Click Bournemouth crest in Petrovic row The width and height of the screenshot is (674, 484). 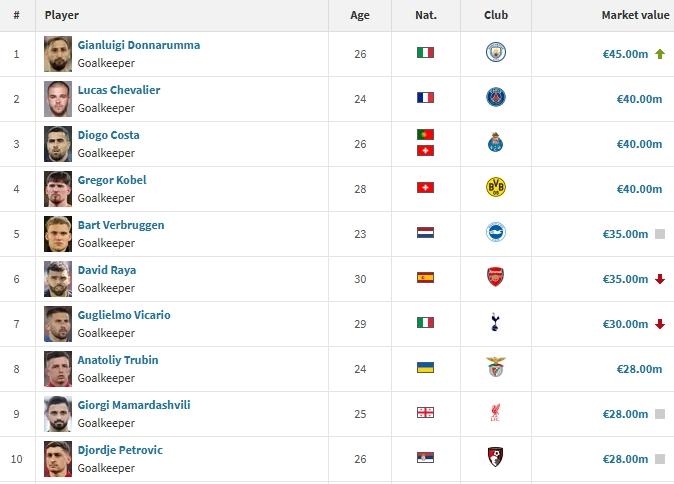(495, 458)
